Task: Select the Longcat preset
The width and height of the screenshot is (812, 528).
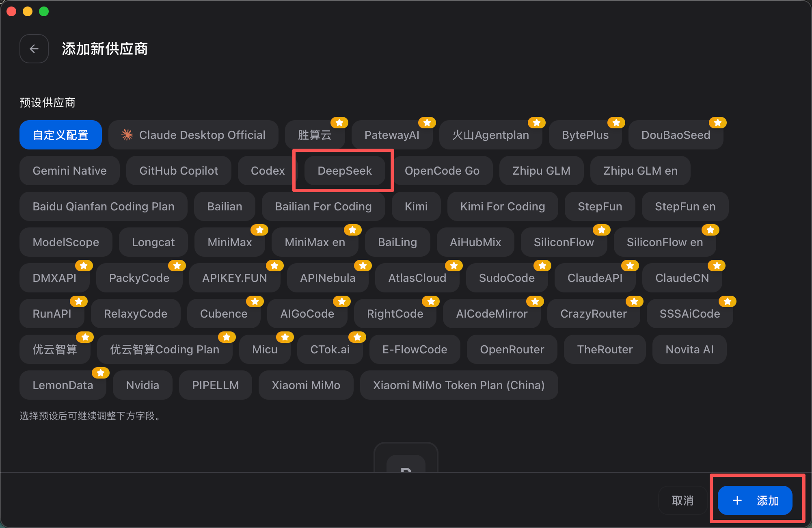Action: coord(153,242)
